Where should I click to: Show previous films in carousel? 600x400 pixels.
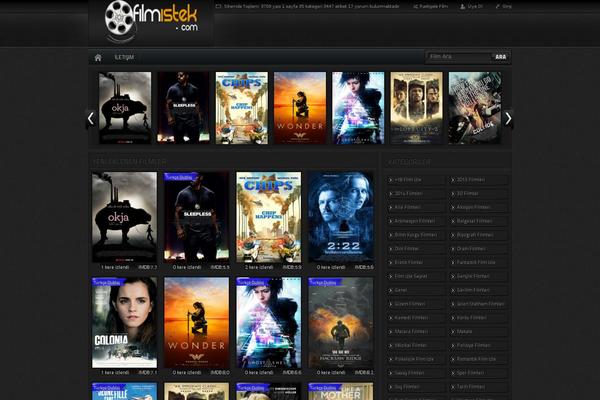(91, 119)
